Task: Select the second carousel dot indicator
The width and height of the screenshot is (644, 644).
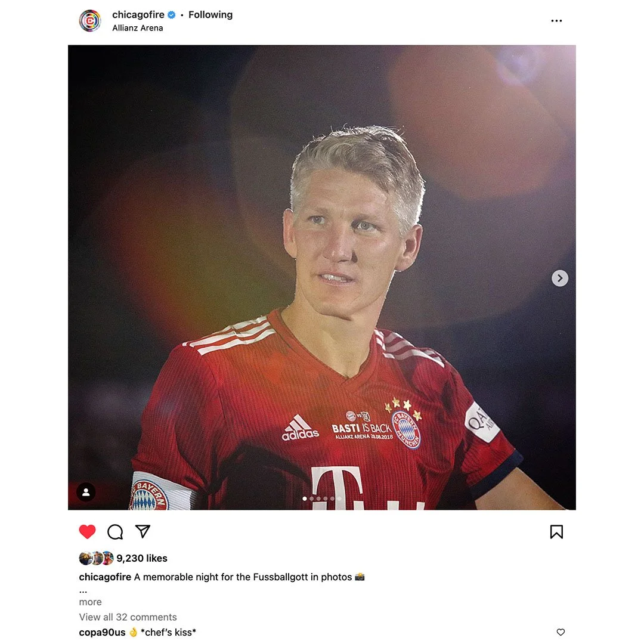Action: (312, 499)
